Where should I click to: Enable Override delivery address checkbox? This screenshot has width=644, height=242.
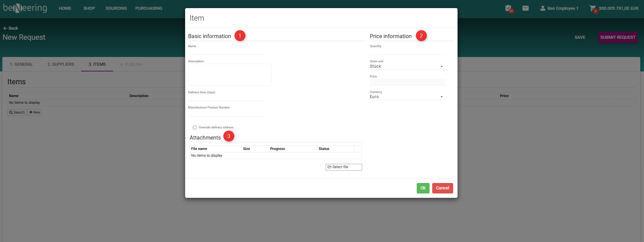click(195, 127)
